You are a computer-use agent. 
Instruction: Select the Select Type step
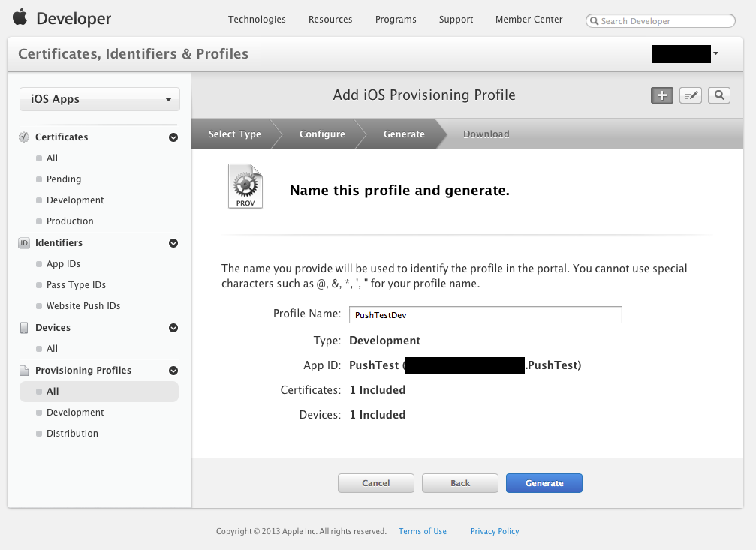[235, 134]
